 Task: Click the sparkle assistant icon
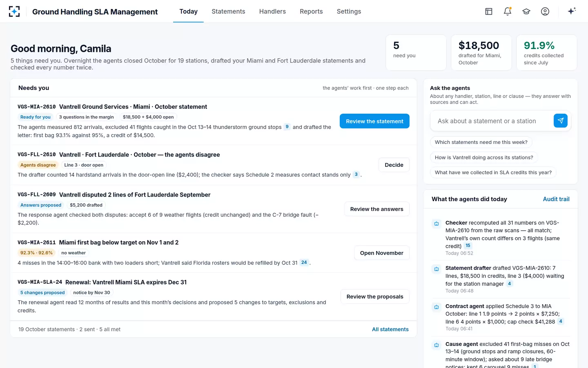572,11
